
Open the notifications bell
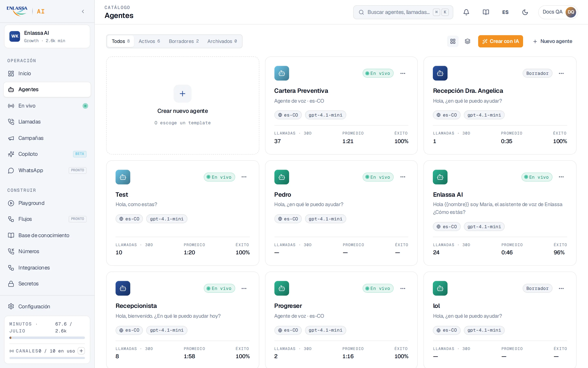click(466, 12)
